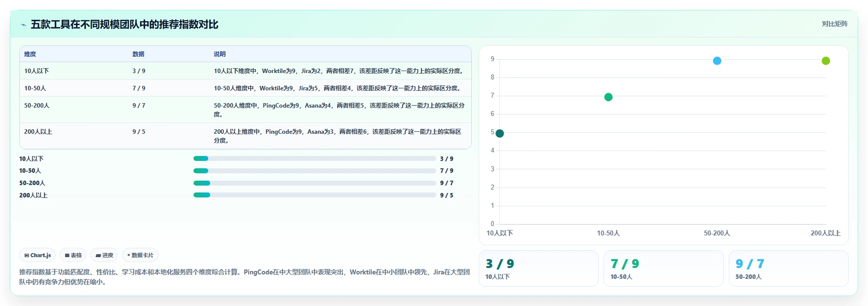Screen dimensions: 868x306
Task: Click the lime chart point for 200人以上
Action: point(826,61)
